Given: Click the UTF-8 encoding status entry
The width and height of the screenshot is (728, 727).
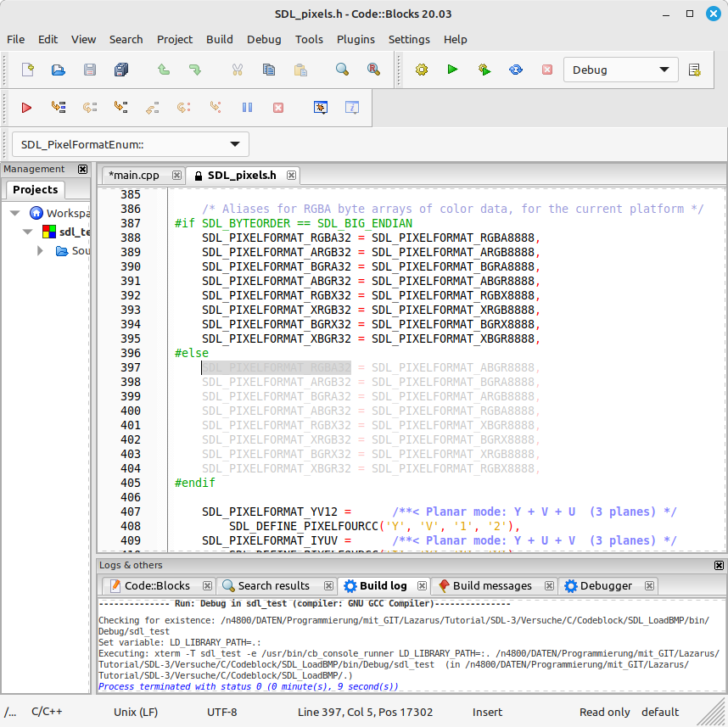Looking at the screenshot, I should pyautogui.click(x=222, y=712).
